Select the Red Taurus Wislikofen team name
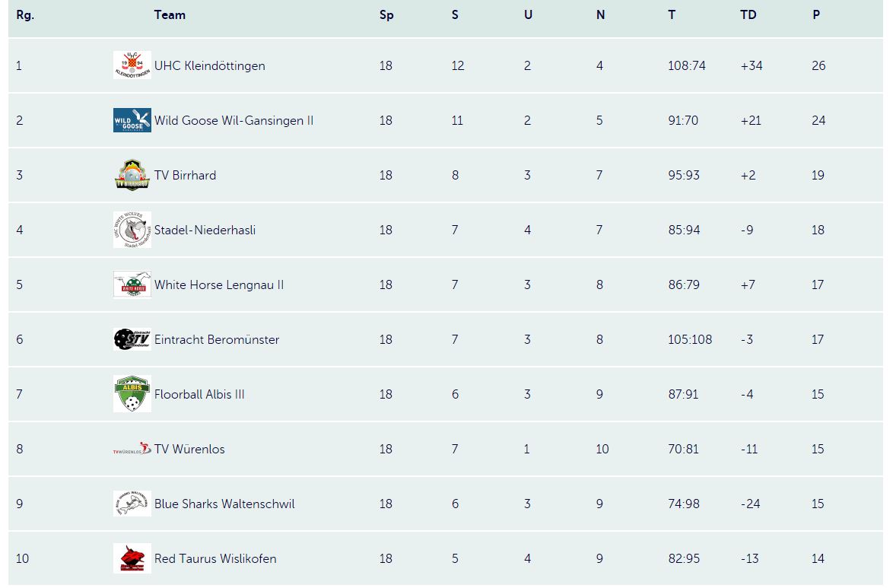896x588 pixels. click(x=215, y=559)
